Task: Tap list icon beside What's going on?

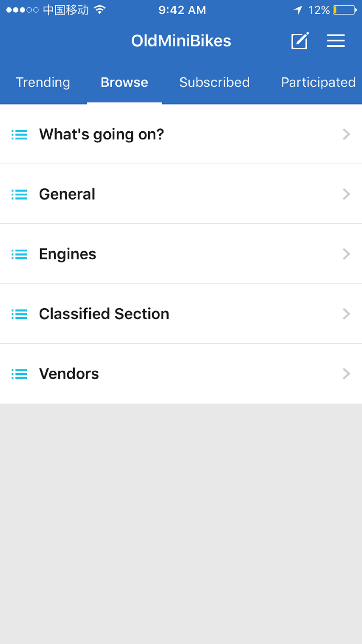Action: pyautogui.click(x=19, y=134)
